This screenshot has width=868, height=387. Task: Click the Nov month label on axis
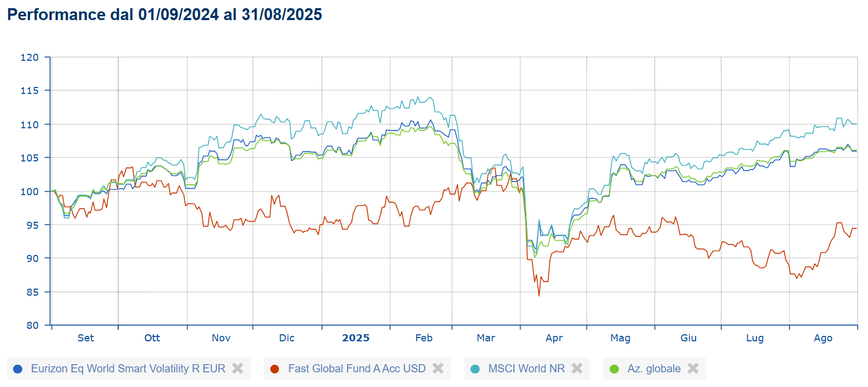pyautogui.click(x=221, y=338)
